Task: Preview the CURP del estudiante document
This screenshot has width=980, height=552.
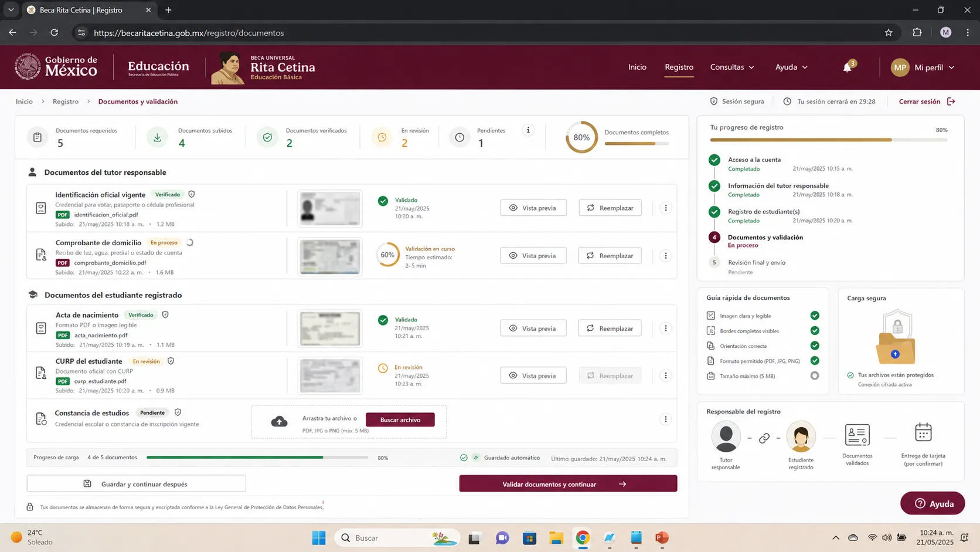Action: tap(533, 375)
